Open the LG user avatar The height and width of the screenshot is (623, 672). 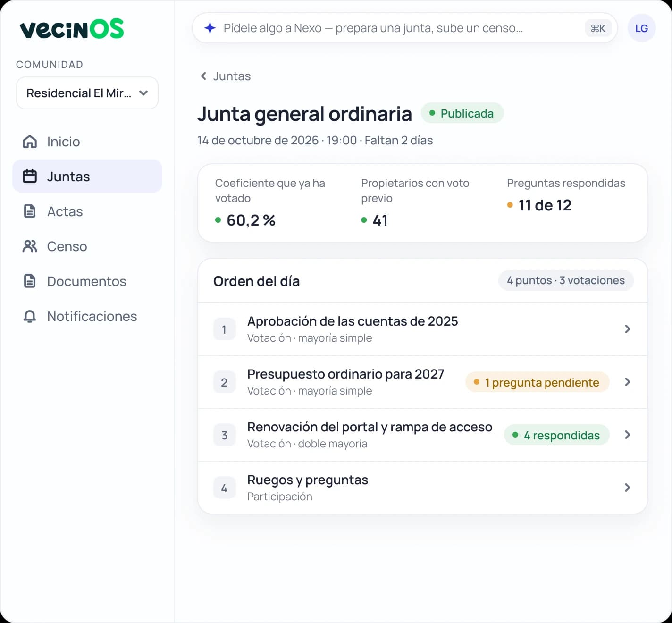pos(641,28)
